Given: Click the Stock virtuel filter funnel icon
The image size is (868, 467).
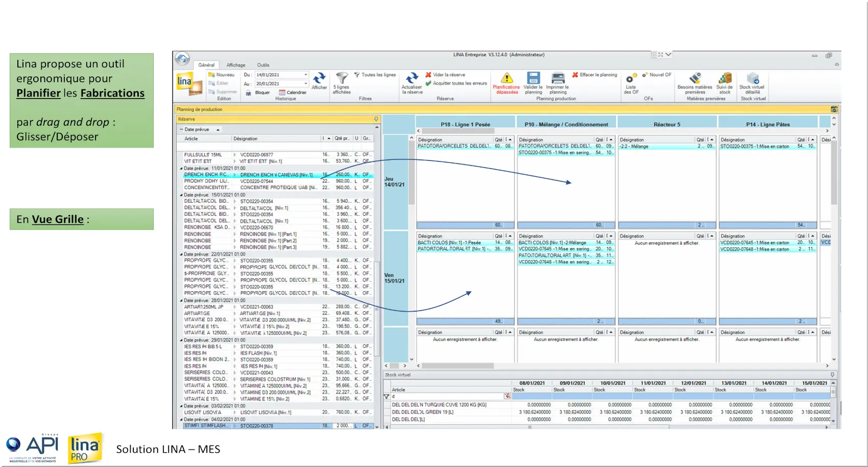Looking at the screenshot, I should click(x=387, y=396).
